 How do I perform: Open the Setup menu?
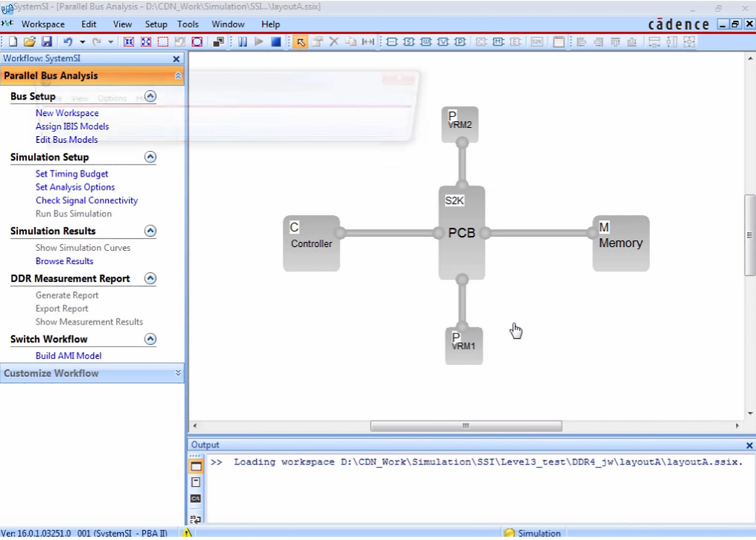(156, 24)
